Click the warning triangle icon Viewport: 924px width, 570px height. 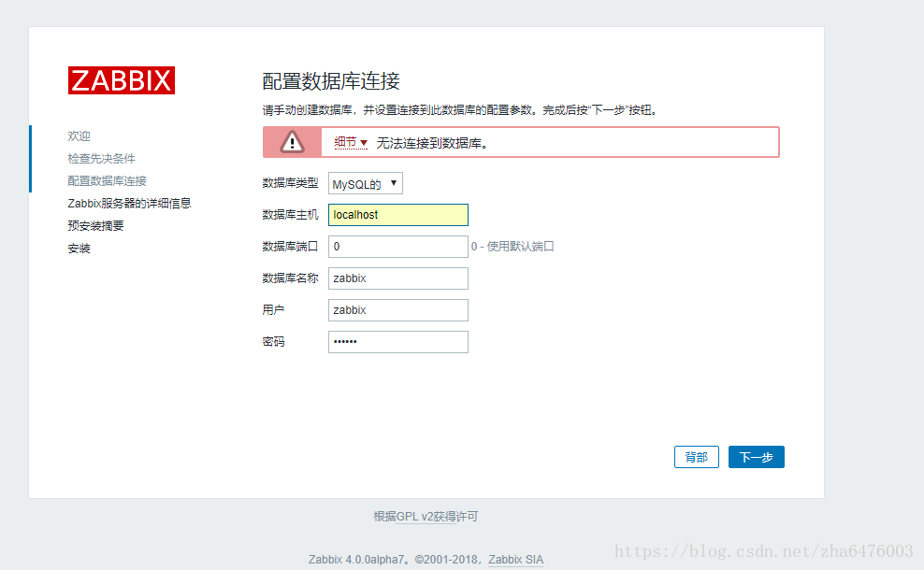(292, 142)
